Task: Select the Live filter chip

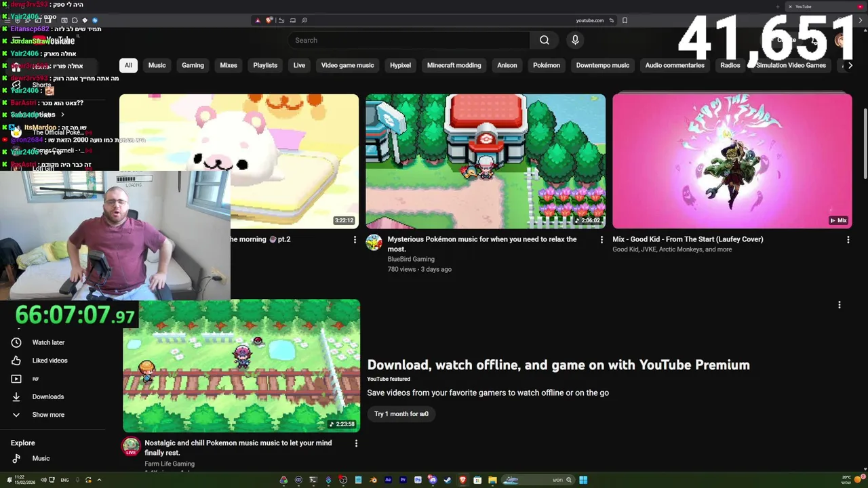Action: coord(299,65)
